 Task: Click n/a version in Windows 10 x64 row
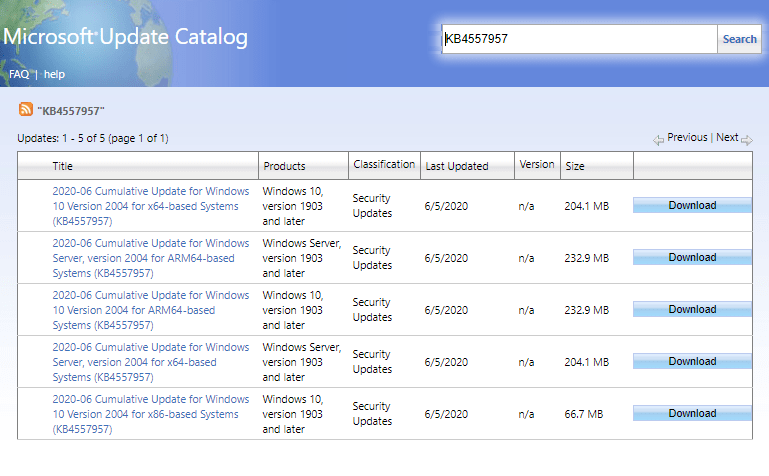click(526, 206)
